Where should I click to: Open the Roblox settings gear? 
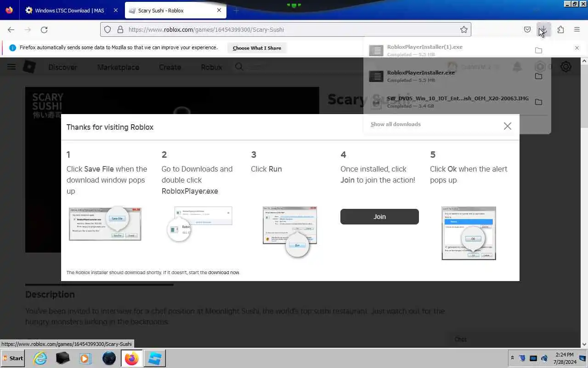click(566, 67)
